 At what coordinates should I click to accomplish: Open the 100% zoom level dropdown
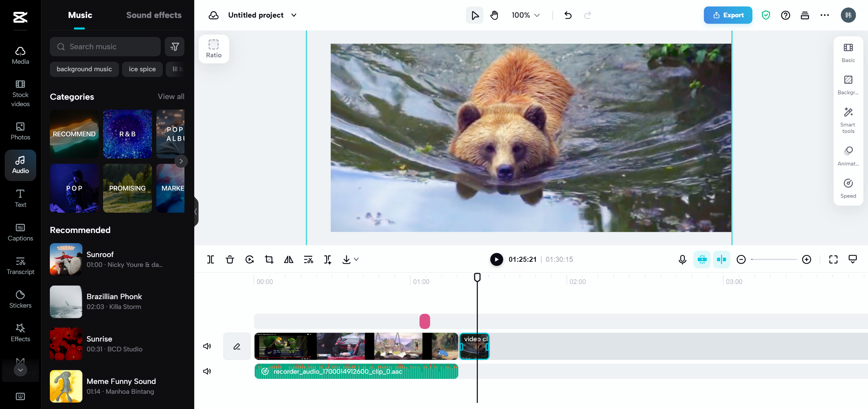pos(526,15)
